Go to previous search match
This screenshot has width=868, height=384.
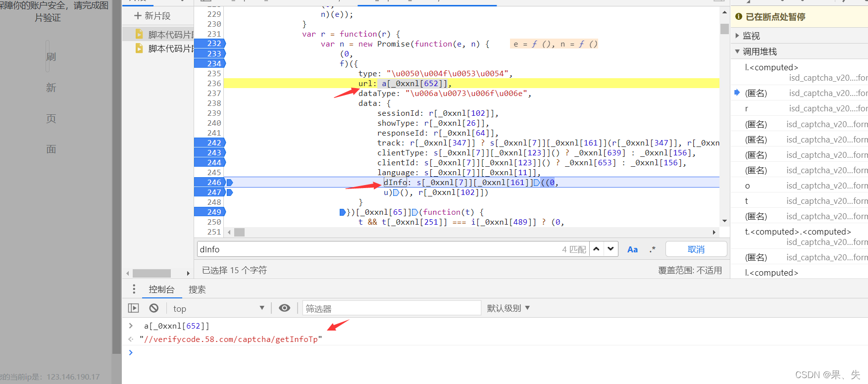597,249
